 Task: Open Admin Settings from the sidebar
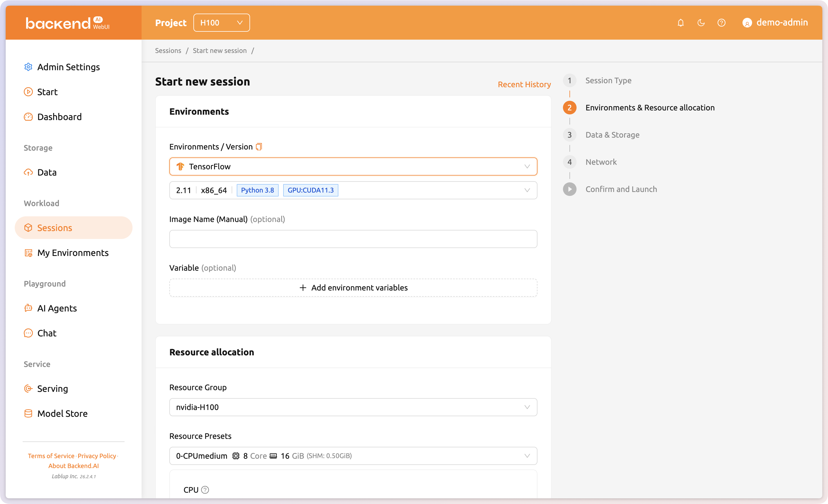point(68,67)
